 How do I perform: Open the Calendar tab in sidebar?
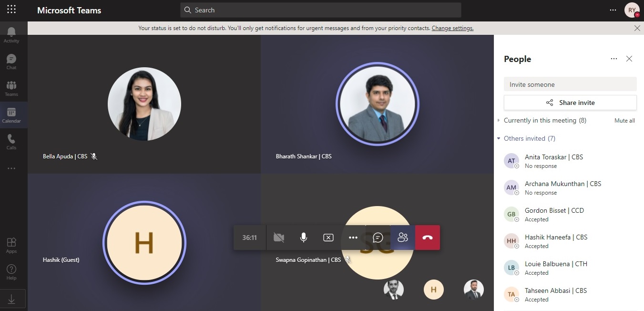11,114
